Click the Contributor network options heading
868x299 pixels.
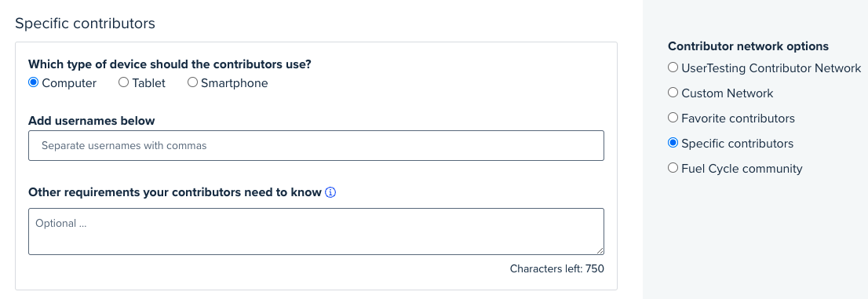click(749, 46)
